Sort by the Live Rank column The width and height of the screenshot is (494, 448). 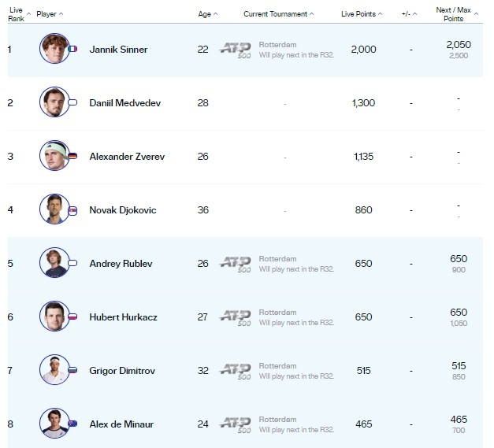coord(18,14)
